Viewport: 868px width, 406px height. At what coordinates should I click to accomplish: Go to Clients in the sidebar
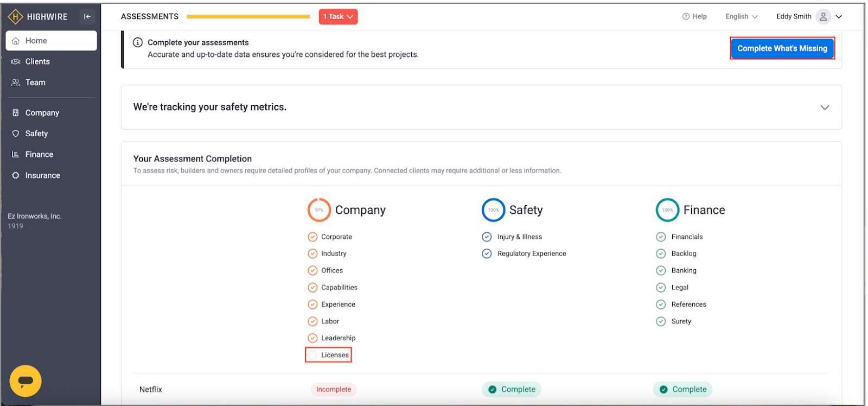pos(37,61)
